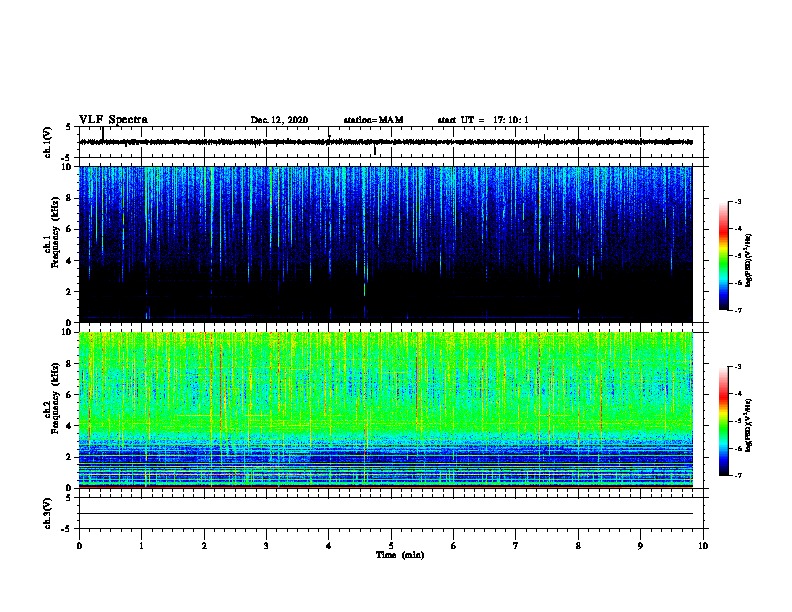Click time axis tick label '0'
The image size is (792, 612).
[x=79, y=545]
